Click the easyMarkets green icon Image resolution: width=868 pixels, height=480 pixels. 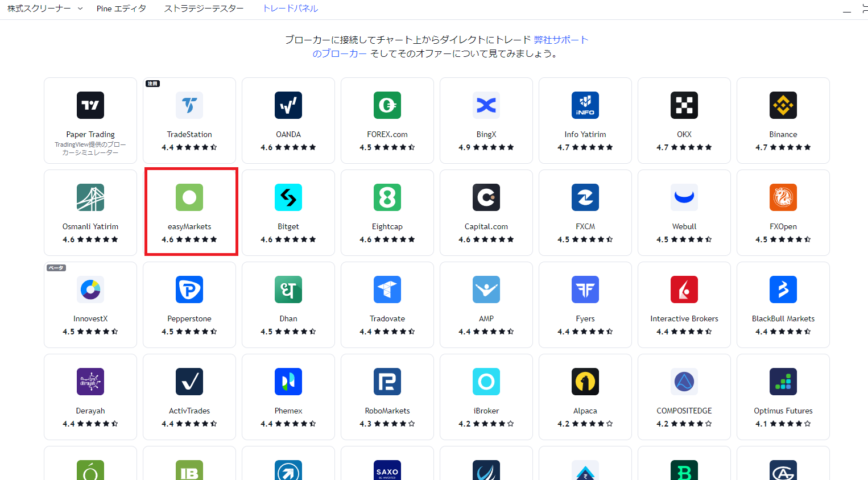(189, 197)
